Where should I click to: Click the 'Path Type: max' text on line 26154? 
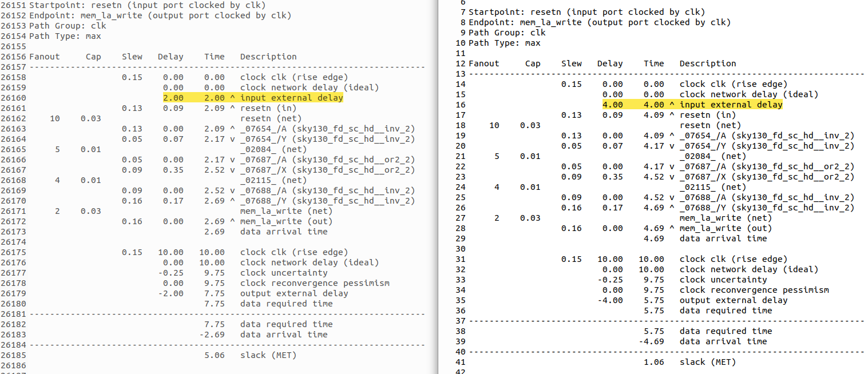[65, 36]
